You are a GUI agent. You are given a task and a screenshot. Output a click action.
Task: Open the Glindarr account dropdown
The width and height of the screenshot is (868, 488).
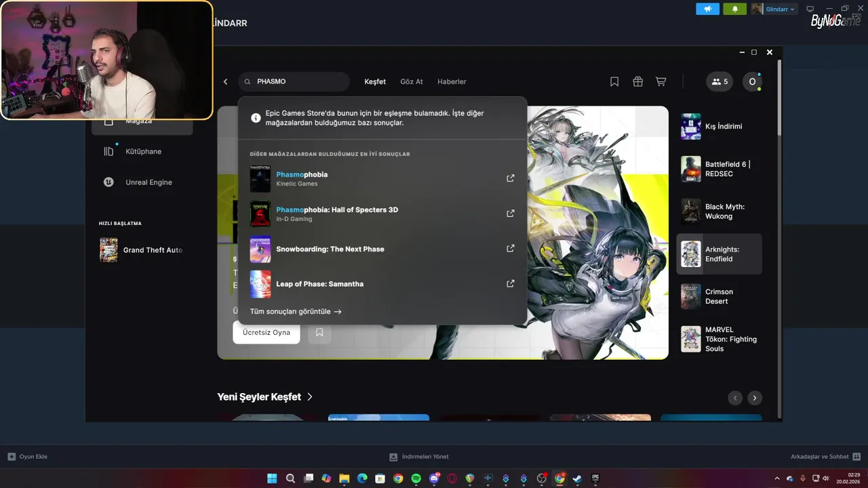pyautogui.click(x=774, y=9)
